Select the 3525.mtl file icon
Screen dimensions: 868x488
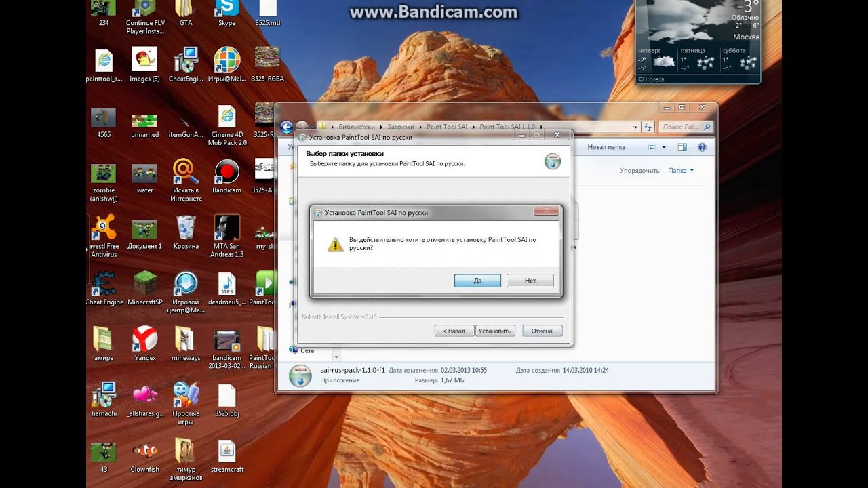click(x=268, y=14)
